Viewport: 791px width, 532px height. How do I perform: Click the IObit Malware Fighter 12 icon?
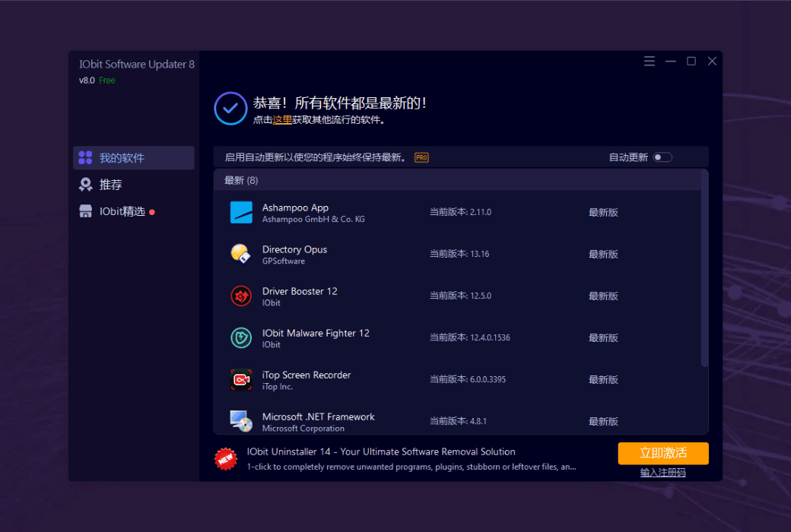[x=241, y=338]
